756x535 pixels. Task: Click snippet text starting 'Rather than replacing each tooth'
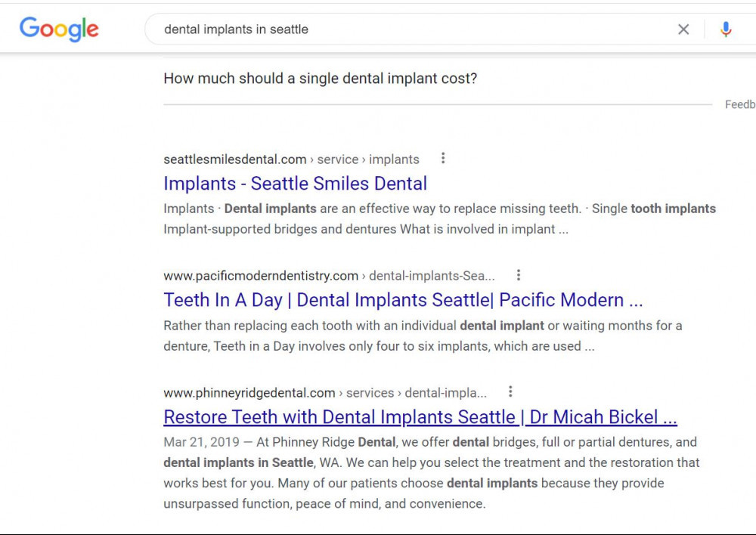coord(423,336)
